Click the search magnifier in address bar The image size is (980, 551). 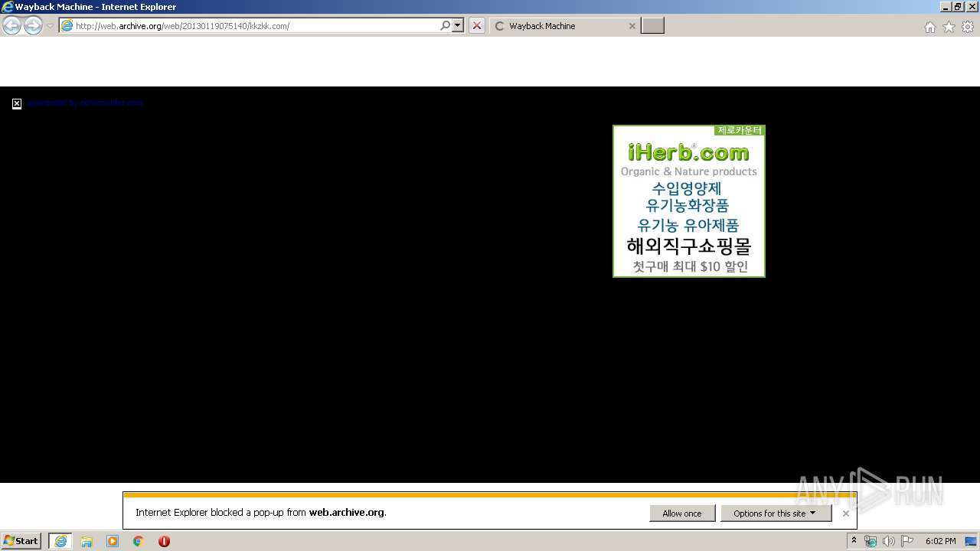[x=445, y=26]
